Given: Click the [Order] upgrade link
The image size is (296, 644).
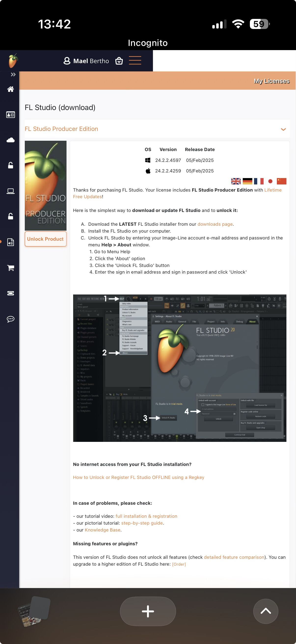Looking at the screenshot, I should pyautogui.click(x=179, y=564).
